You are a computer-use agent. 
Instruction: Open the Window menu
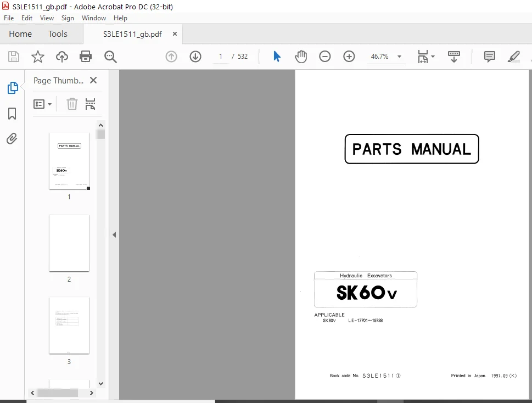click(94, 18)
